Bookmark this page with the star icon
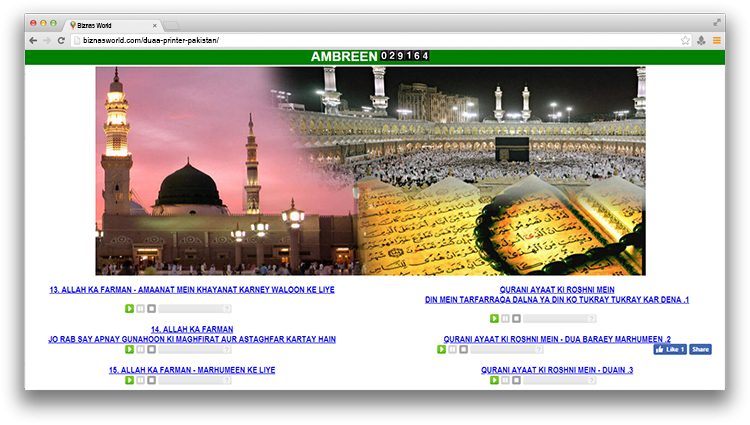Screen dimensions: 750x425 [x=685, y=40]
